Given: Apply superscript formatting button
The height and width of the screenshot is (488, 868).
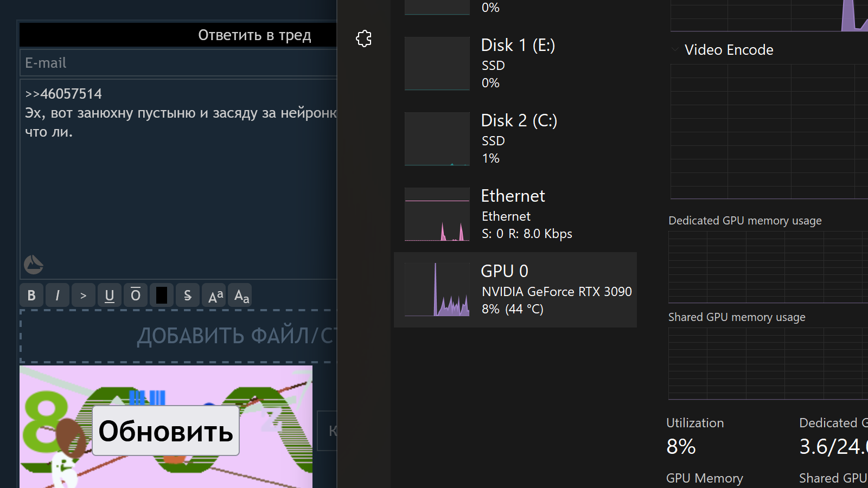Looking at the screenshot, I should tap(215, 296).
